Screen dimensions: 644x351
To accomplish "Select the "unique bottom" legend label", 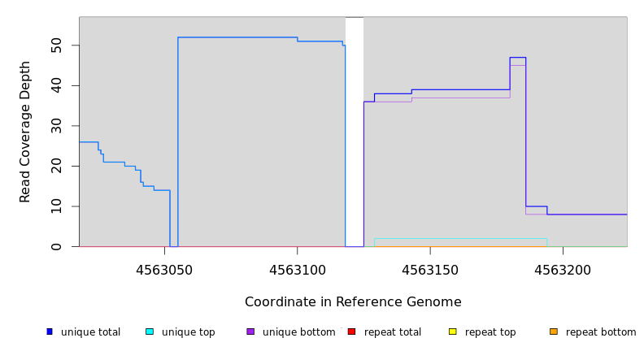I will pyautogui.click(x=298, y=332).
